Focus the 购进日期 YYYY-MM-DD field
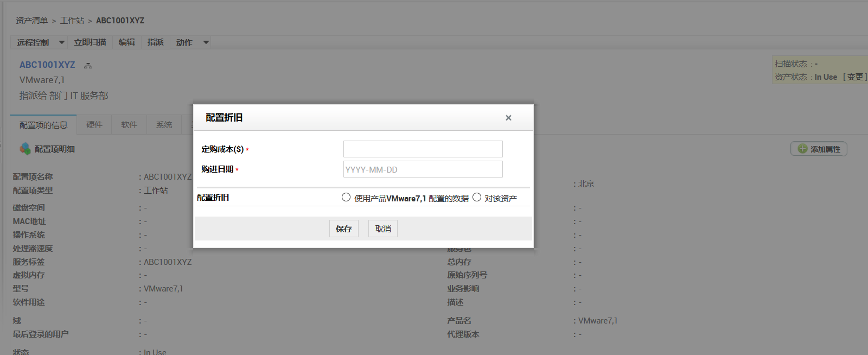 [x=423, y=169]
